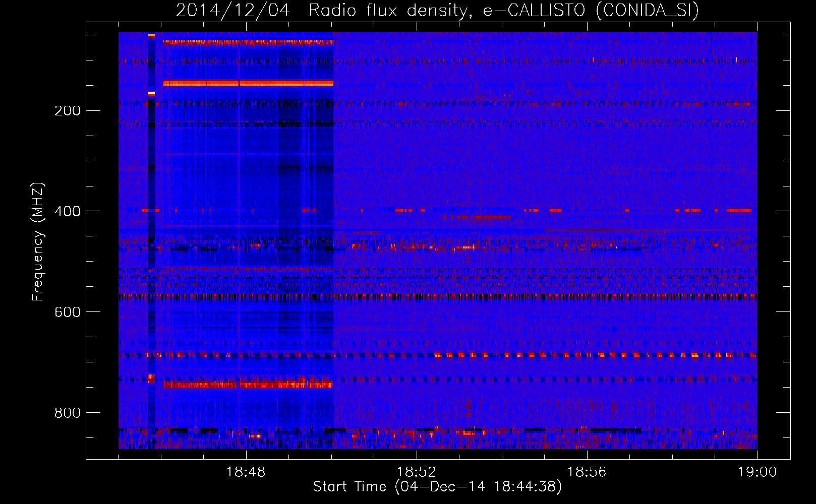Image resolution: width=816 pixels, height=504 pixels.
Task: Click the '400' frequency tick label
Action: pos(68,212)
